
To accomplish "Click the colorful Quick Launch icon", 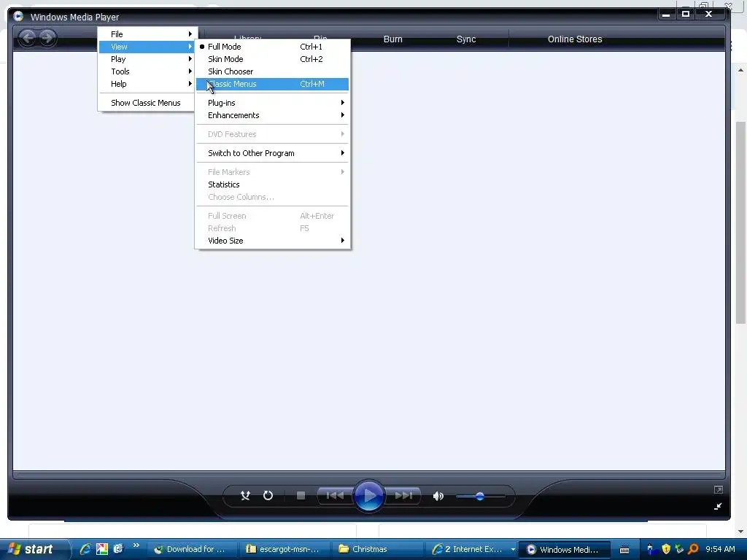I will click(102, 549).
